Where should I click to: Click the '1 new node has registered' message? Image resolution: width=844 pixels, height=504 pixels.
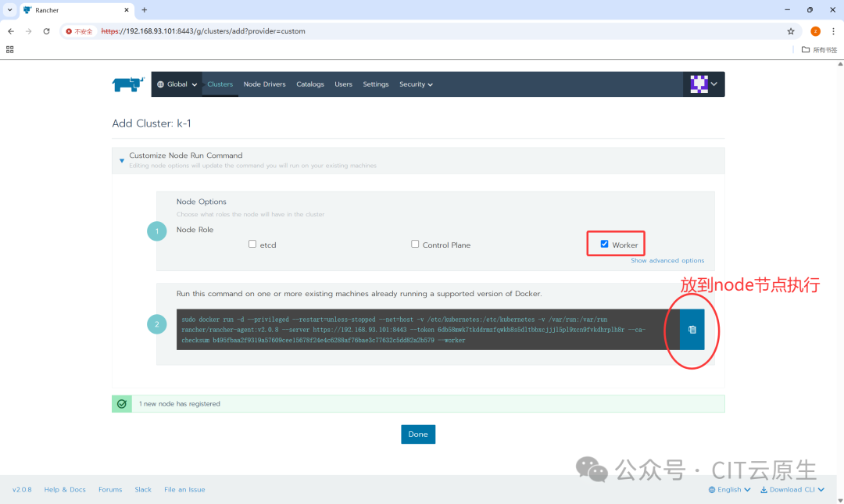pos(179,404)
